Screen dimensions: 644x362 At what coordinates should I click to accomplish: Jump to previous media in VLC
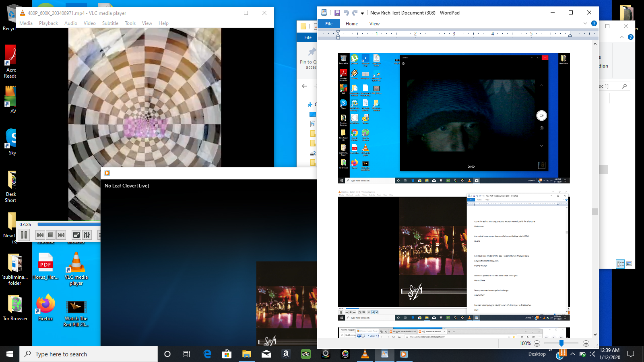tap(40, 235)
